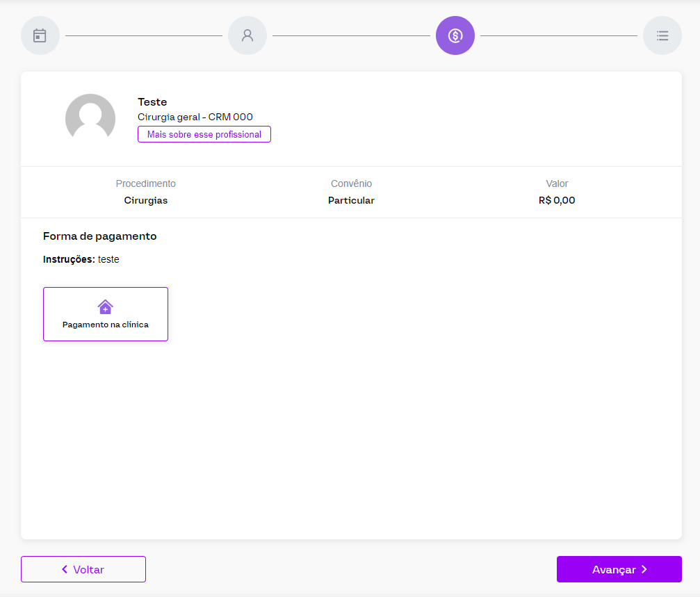Select the payment dollar step icon

point(455,35)
